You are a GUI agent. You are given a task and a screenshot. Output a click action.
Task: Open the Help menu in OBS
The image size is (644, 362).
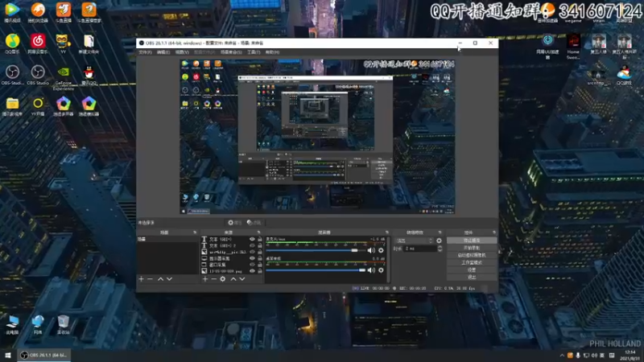tap(272, 52)
